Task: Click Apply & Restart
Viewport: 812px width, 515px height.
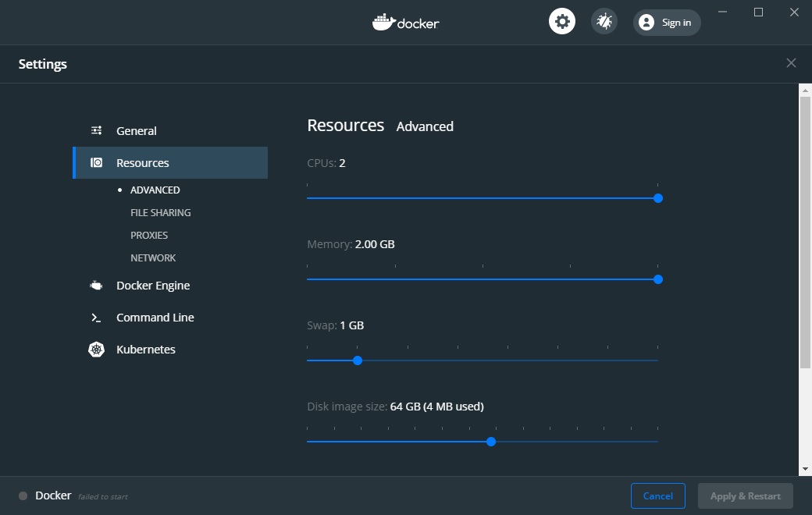Action: point(745,496)
